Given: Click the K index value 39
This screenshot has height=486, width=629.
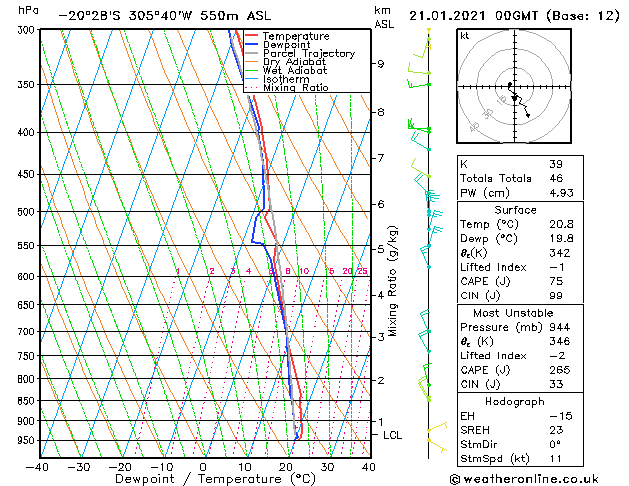Looking at the screenshot, I should tap(556, 164).
